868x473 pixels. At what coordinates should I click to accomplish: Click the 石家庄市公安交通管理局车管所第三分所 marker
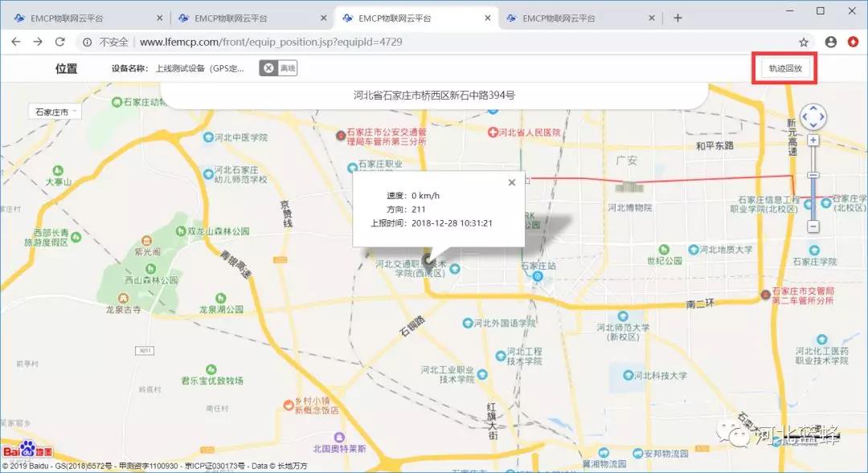point(341,135)
